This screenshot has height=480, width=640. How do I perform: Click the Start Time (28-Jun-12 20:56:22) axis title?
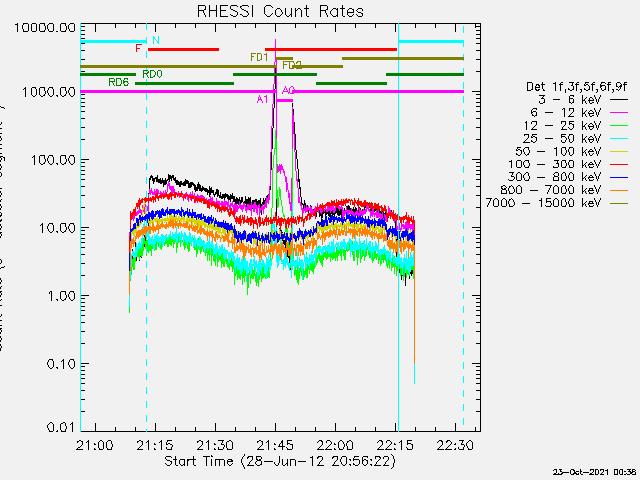280,462
